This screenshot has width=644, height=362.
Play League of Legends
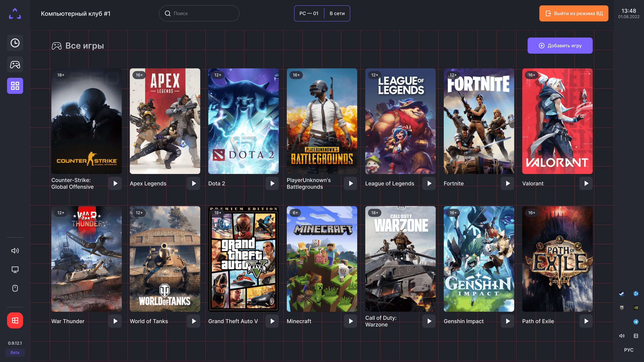point(429,183)
